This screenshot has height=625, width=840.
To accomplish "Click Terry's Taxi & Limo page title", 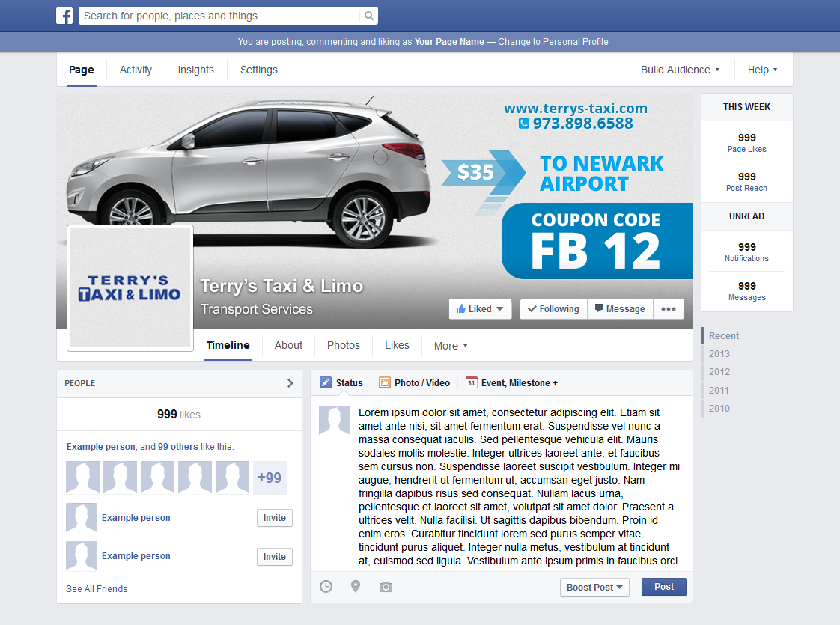I will tap(281, 286).
